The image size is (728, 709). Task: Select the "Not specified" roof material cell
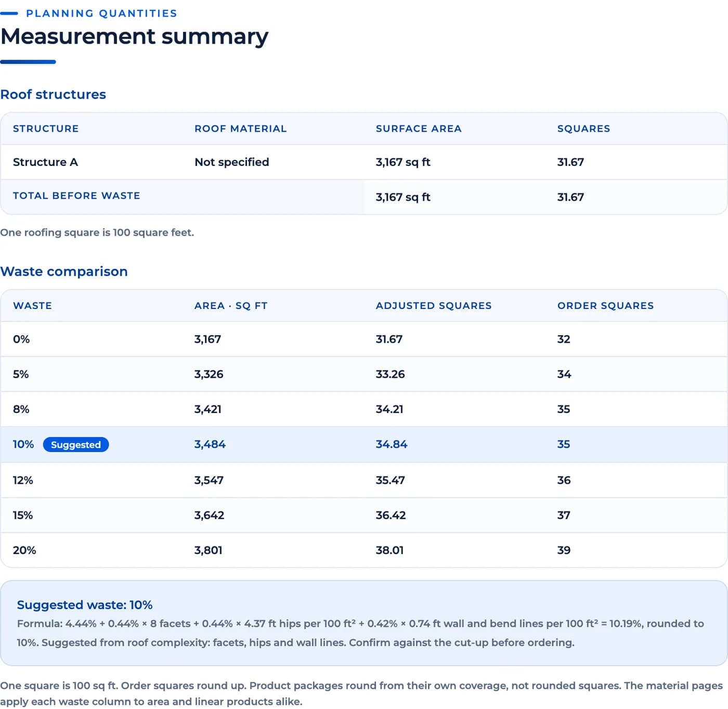[232, 162]
